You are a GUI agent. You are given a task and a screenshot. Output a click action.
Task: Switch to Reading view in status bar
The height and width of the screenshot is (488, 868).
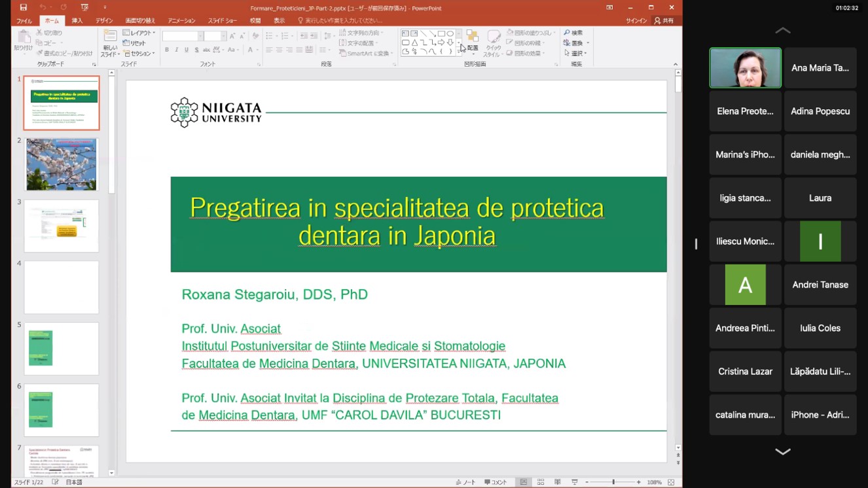click(558, 482)
